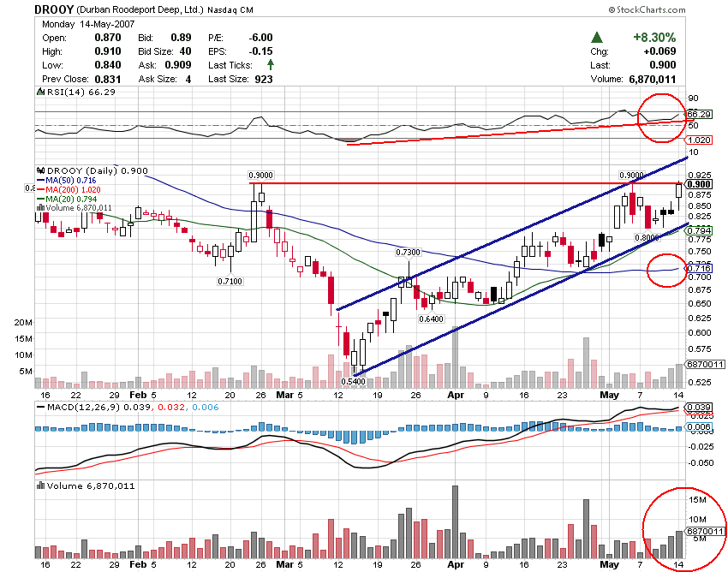
Task: Click the 6870011 tag on the bottom volume axis
Action: [x=706, y=531]
